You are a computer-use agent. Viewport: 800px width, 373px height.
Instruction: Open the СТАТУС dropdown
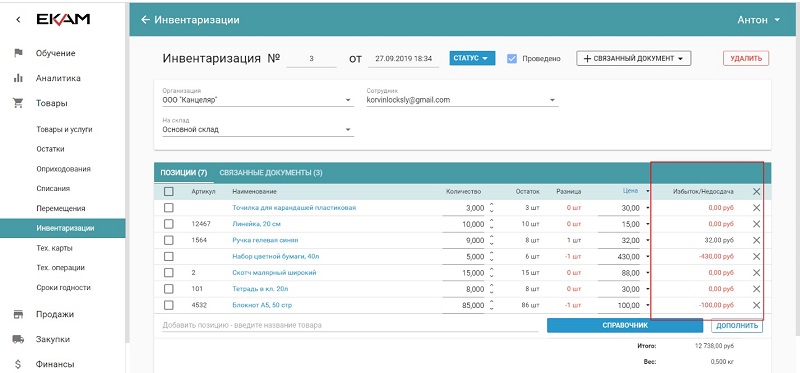pyautogui.click(x=472, y=58)
